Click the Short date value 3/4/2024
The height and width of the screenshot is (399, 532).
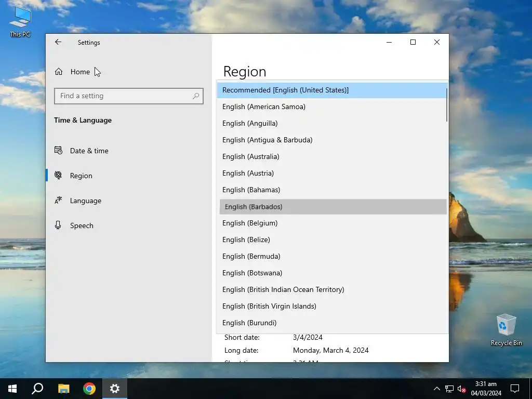(308, 337)
